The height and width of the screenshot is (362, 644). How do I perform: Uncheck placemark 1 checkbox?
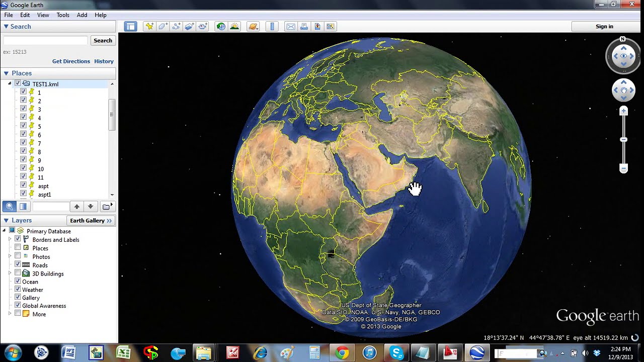point(23,92)
